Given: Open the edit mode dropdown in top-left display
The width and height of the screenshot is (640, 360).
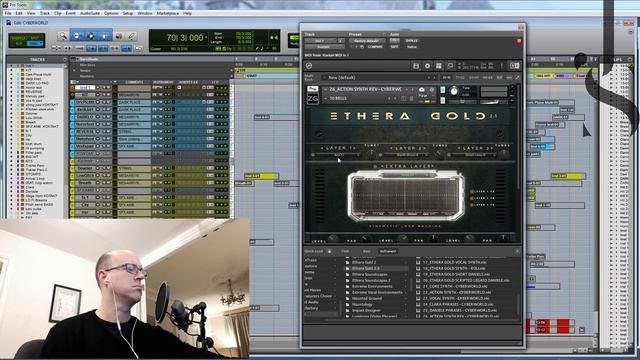Looking at the screenshot, I should coord(35,43).
